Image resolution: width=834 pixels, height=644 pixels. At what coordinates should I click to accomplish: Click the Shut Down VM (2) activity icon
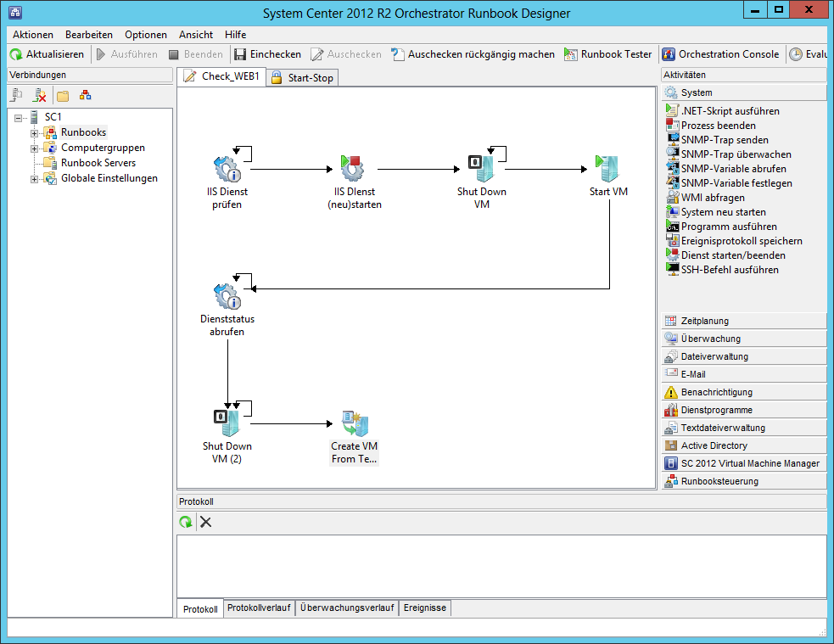[x=227, y=423]
